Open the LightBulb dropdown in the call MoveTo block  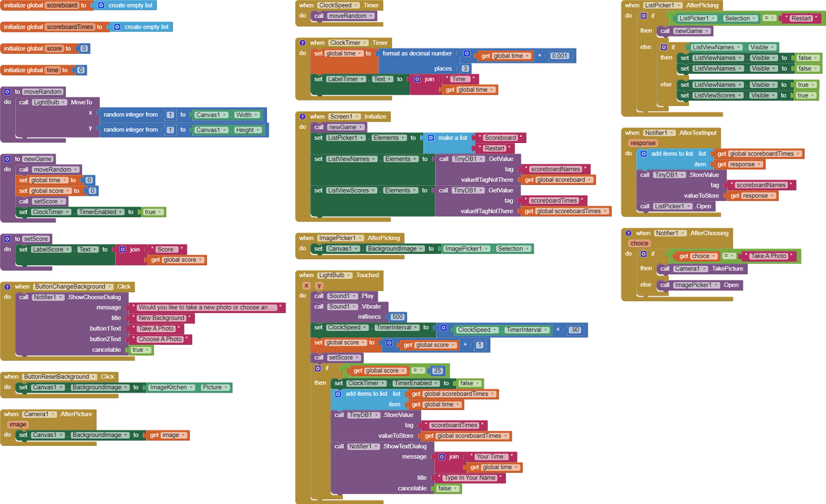click(49, 102)
